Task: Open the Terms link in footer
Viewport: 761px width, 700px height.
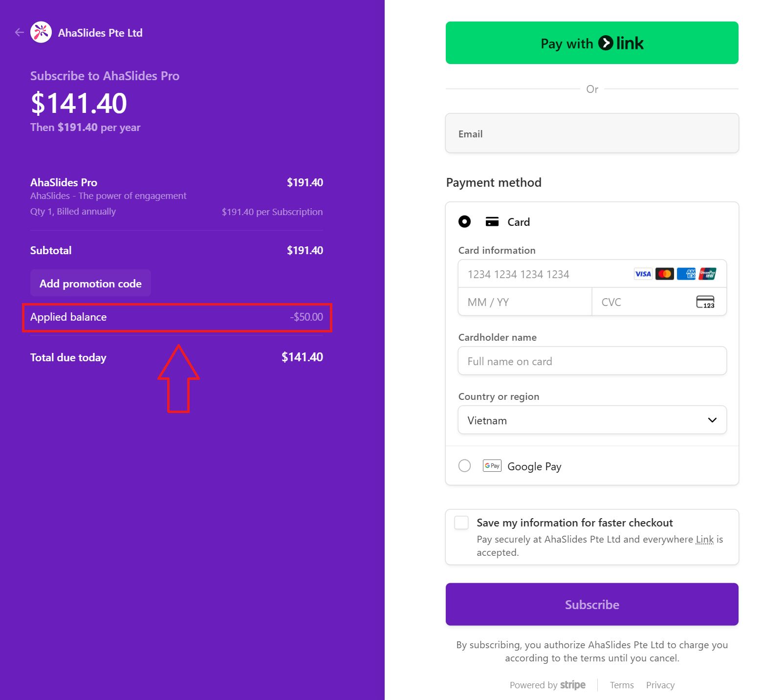Action: [x=621, y=685]
